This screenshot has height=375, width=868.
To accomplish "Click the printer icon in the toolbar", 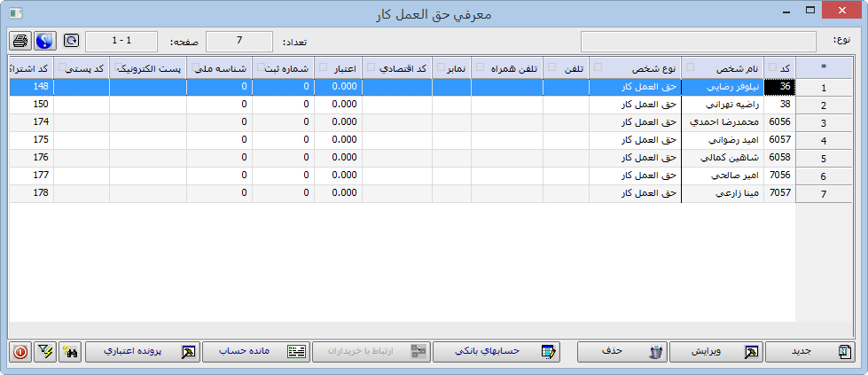I will 20,41.
